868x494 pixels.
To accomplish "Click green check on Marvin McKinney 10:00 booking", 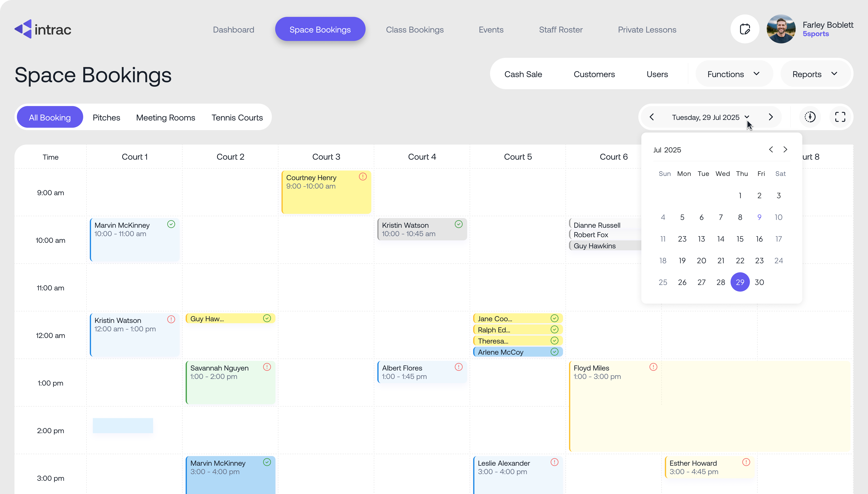I will (171, 224).
